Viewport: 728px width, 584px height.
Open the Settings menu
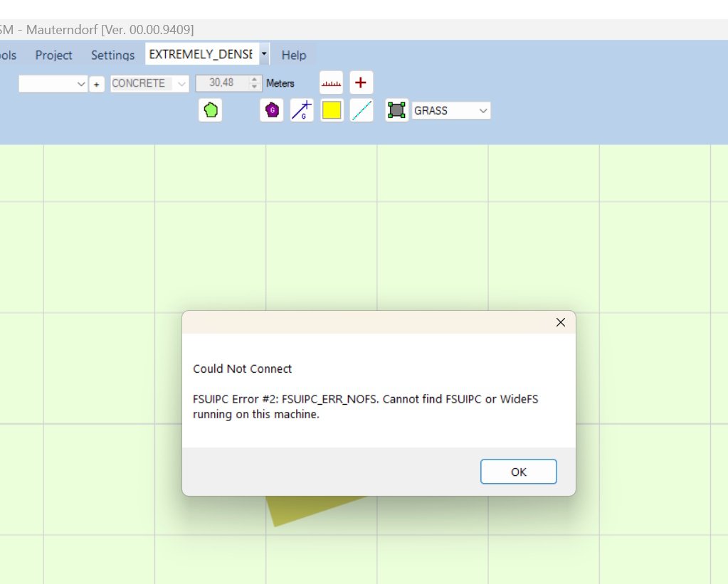tap(112, 55)
